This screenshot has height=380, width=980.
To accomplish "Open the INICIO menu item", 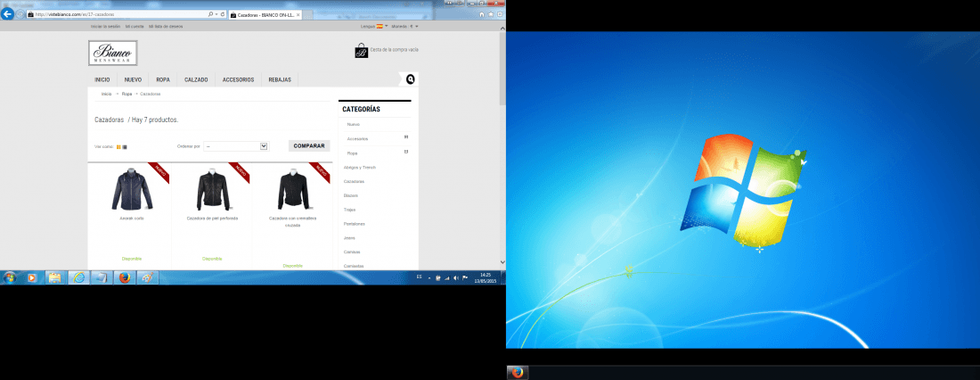I will [102, 80].
